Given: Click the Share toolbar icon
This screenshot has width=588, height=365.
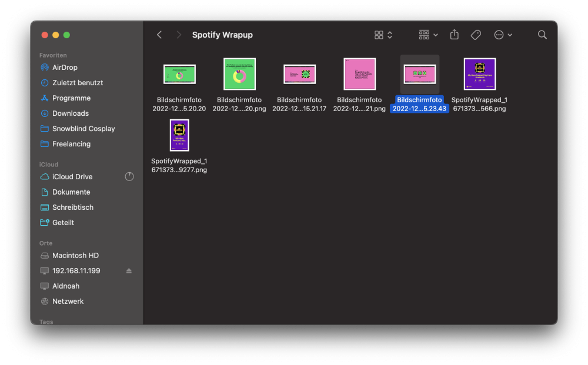Looking at the screenshot, I should coord(454,35).
